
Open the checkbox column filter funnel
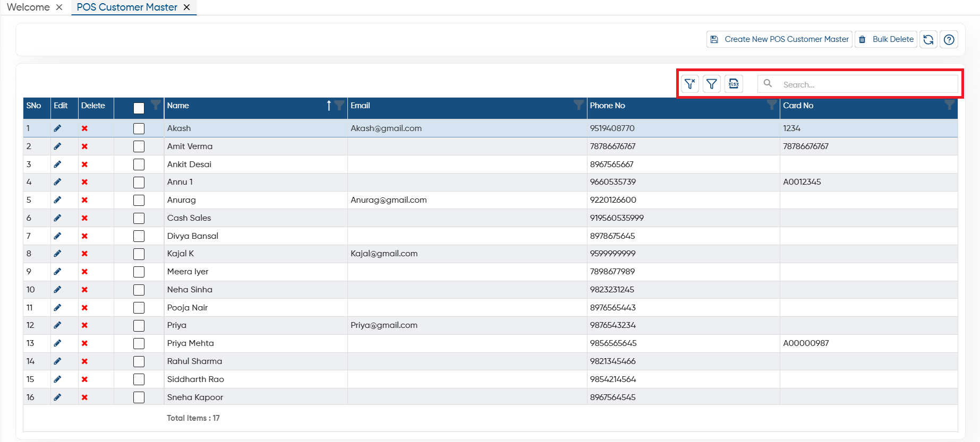click(x=156, y=105)
